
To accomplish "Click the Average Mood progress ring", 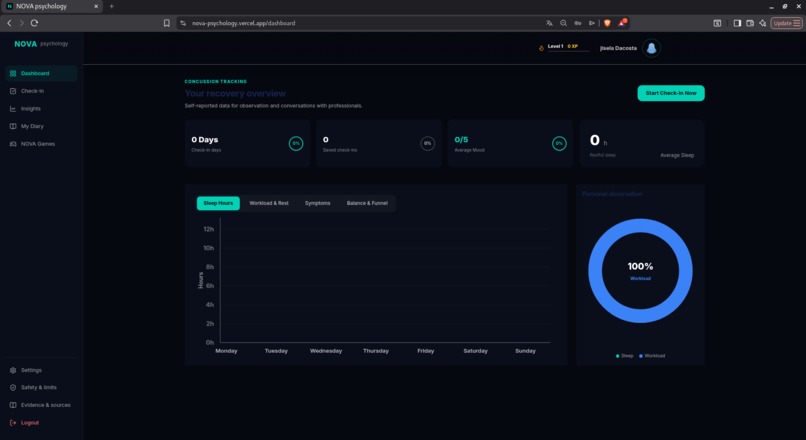I will click(x=559, y=143).
